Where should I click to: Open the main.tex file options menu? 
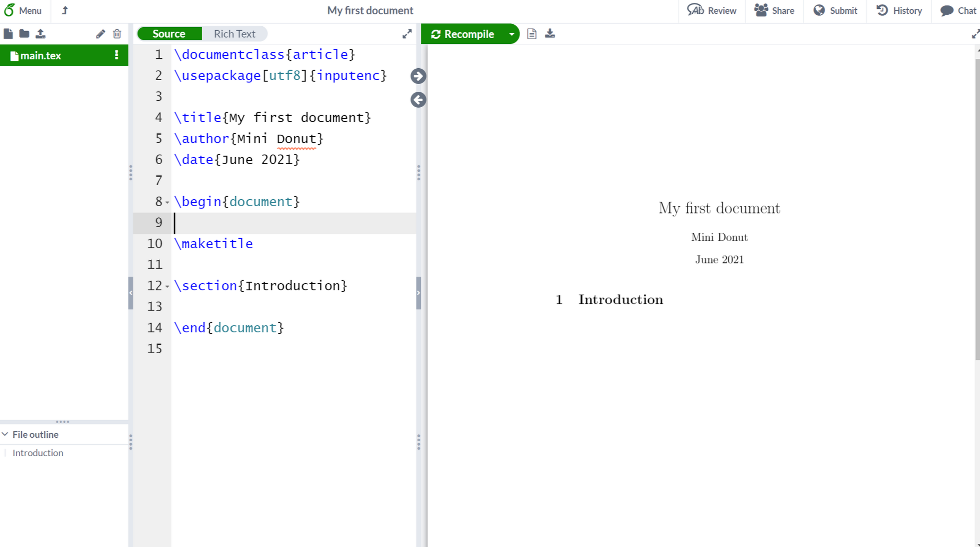pyautogui.click(x=117, y=55)
